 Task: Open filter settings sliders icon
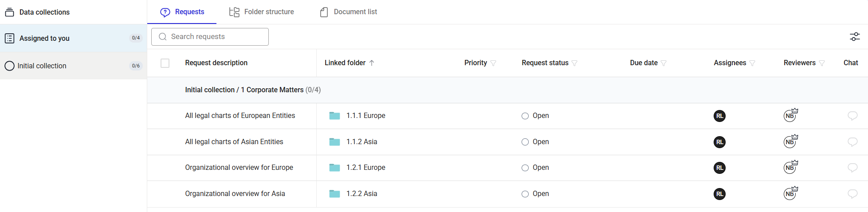[x=854, y=37]
